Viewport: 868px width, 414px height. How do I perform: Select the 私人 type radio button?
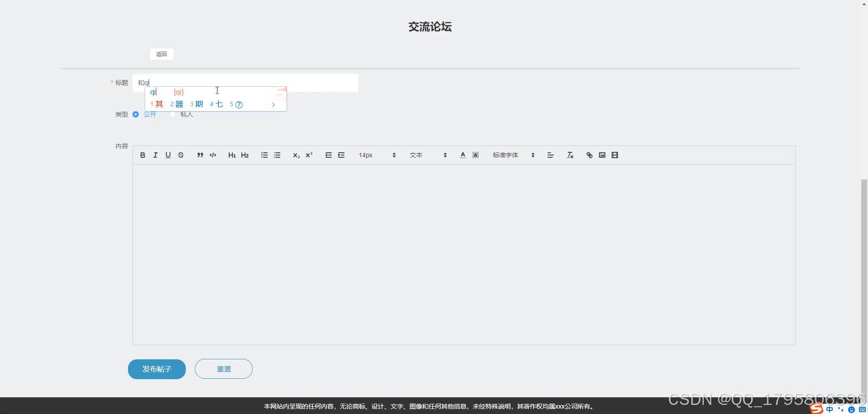(x=173, y=114)
